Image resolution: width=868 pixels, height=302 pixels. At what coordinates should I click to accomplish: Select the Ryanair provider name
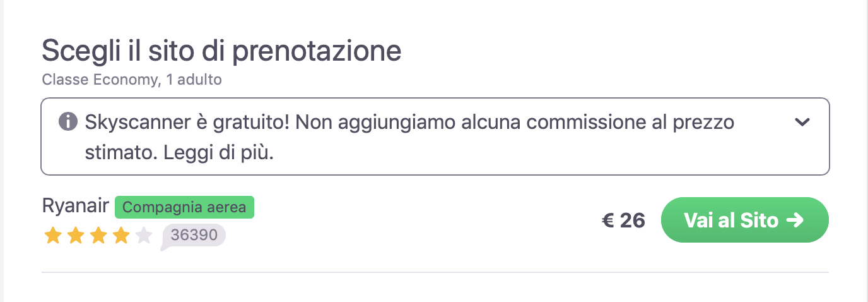coord(76,206)
